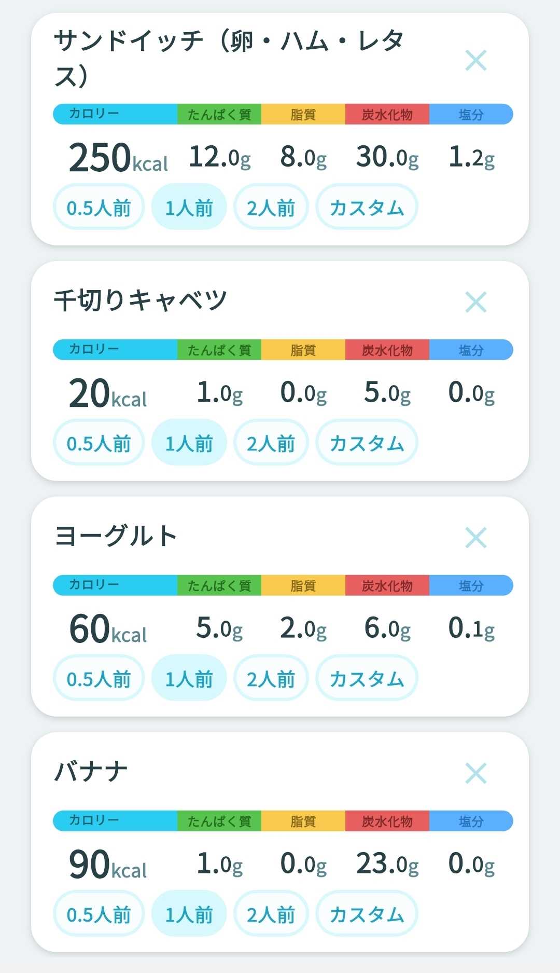Choose カスタム portion for サンドイッチ
560x973 pixels.
[367, 207]
